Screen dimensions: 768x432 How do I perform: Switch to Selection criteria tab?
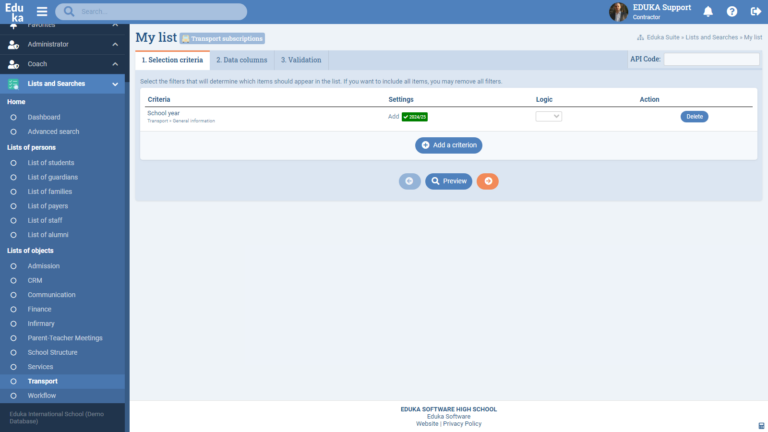pos(172,60)
